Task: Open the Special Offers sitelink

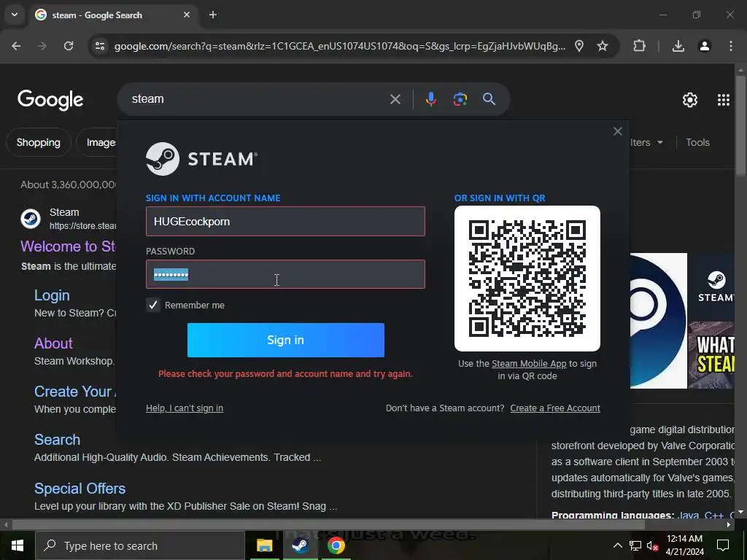Action: coord(80,489)
